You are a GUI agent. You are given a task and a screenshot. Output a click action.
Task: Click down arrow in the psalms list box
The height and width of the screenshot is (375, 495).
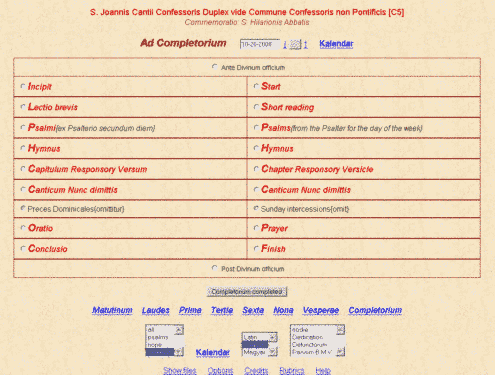[x=179, y=352]
